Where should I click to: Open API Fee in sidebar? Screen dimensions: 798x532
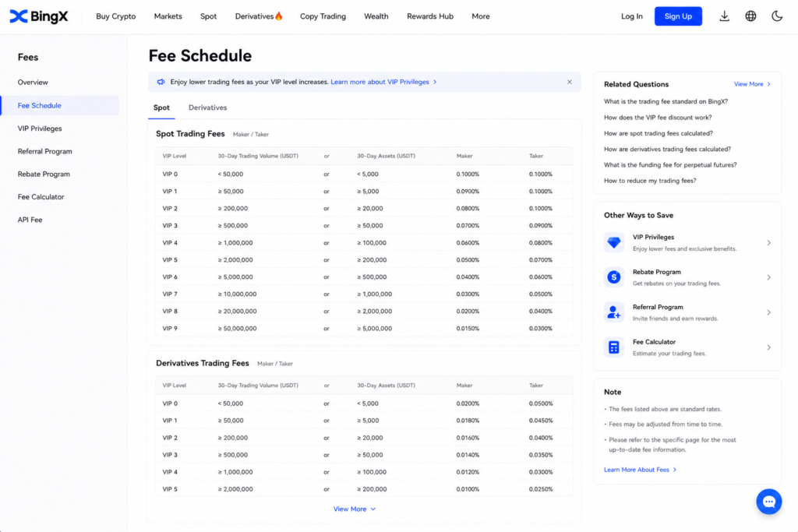pyautogui.click(x=30, y=220)
